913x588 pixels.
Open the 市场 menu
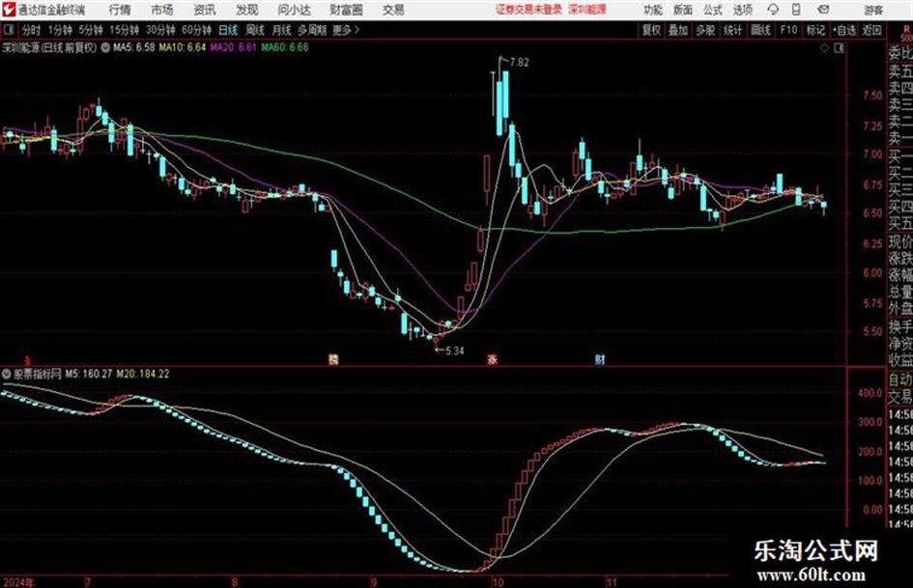coord(162,10)
